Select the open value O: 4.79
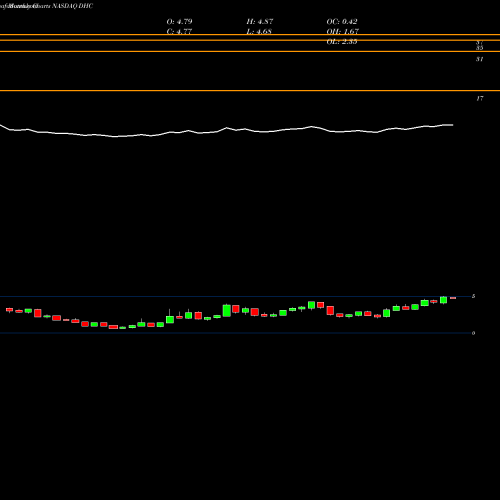The height and width of the screenshot is (500, 500). 179,22
